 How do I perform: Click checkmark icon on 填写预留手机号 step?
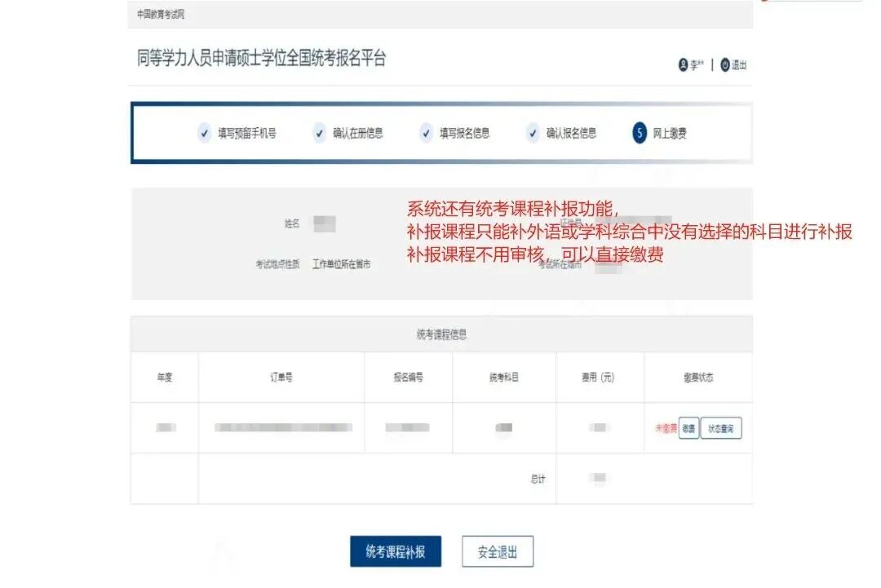tap(205, 132)
